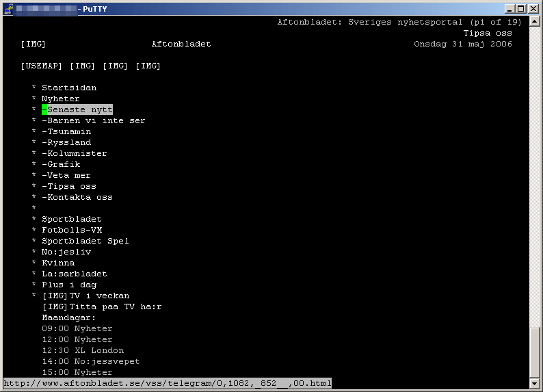The height and width of the screenshot is (392, 543).
Task: Select the -Barnen vi inte ser link
Action: coord(94,120)
